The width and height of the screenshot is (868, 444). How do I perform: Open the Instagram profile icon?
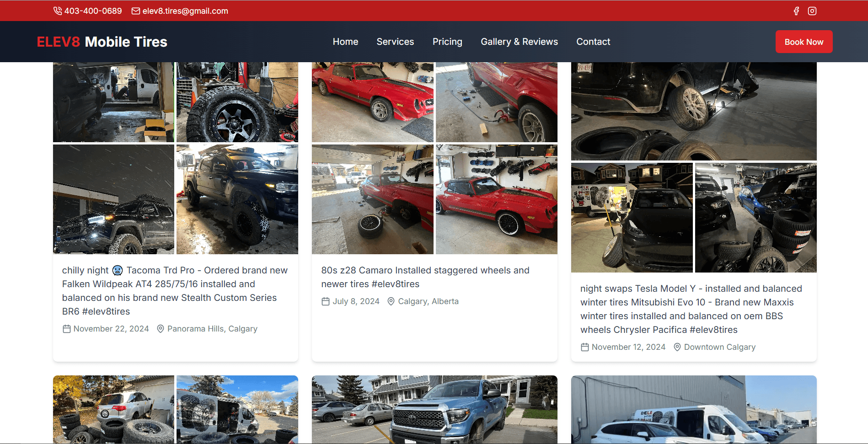pyautogui.click(x=812, y=11)
